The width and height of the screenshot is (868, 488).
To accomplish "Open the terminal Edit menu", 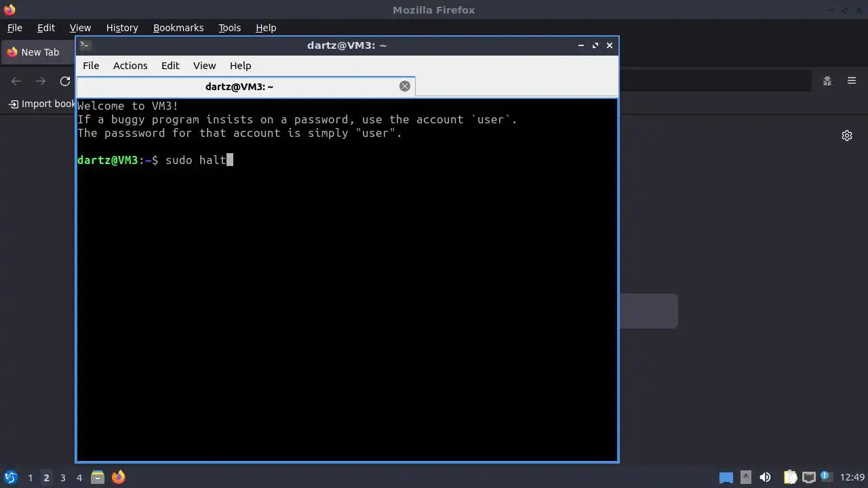I will (x=170, y=66).
